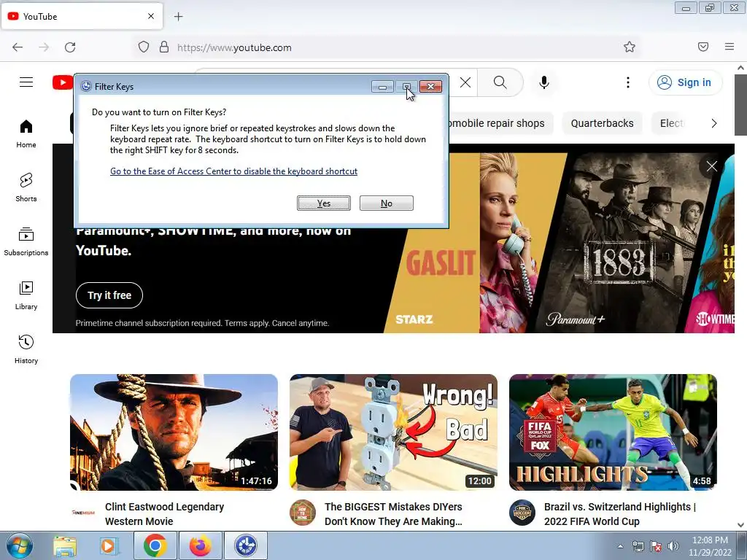Screen dimensions: 747x560
Task: Click No in Filter Keys dialog
Action: (x=387, y=203)
